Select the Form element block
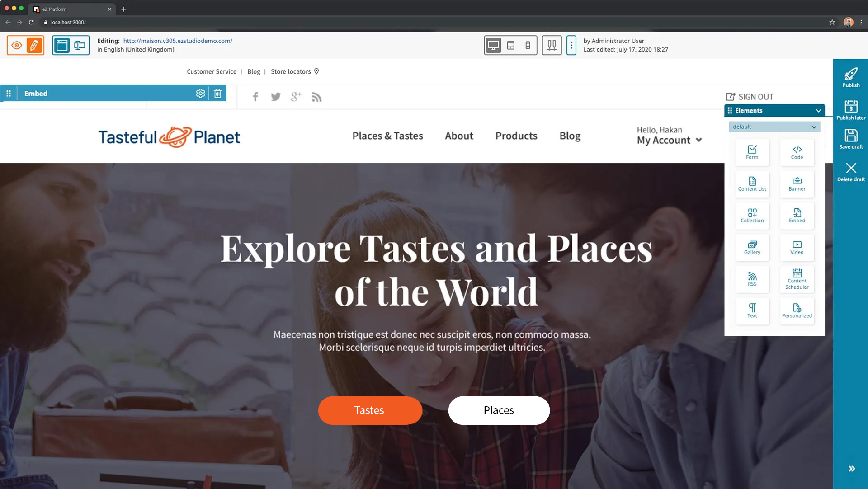The width and height of the screenshot is (868, 489). click(752, 152)
